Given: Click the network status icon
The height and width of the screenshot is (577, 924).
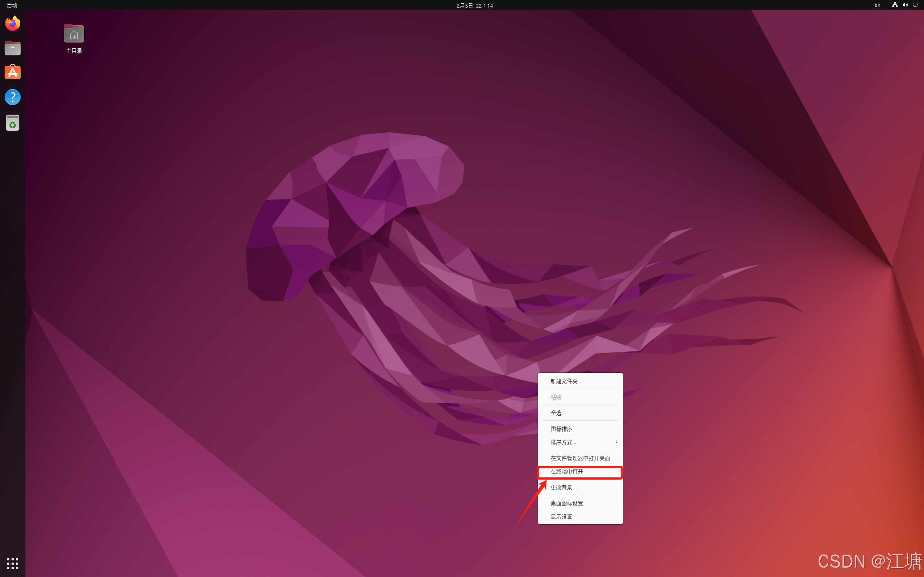Looking at the screenshot, I should coord(895,5).
